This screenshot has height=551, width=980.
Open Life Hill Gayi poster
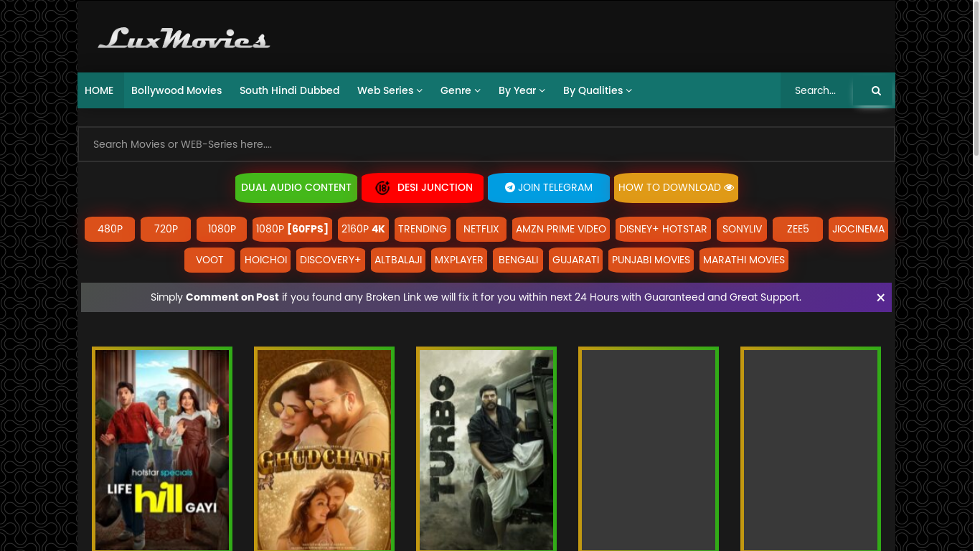pyautogui.click(x=162, y=450)
